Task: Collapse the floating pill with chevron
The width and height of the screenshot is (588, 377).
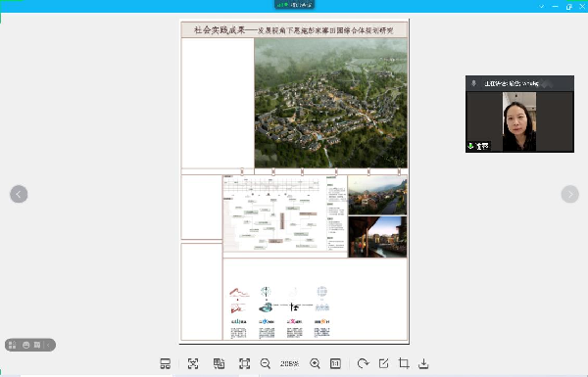Action: point(48,345)
